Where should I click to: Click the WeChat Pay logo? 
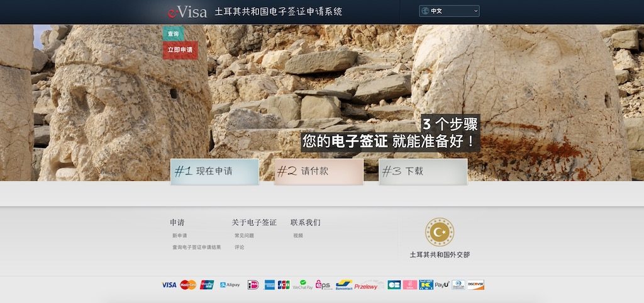pyautogui.click(x=303, y=285)
